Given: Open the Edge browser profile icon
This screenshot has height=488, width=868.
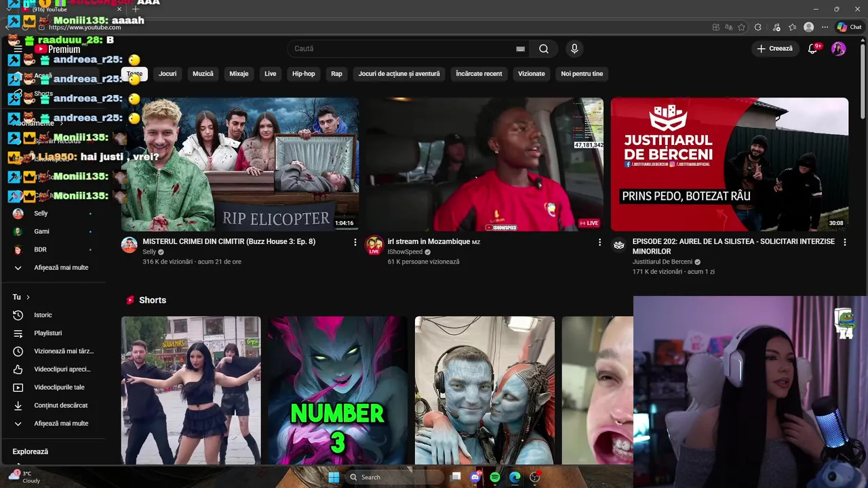Looking at the screenshot, I should 808,27.
